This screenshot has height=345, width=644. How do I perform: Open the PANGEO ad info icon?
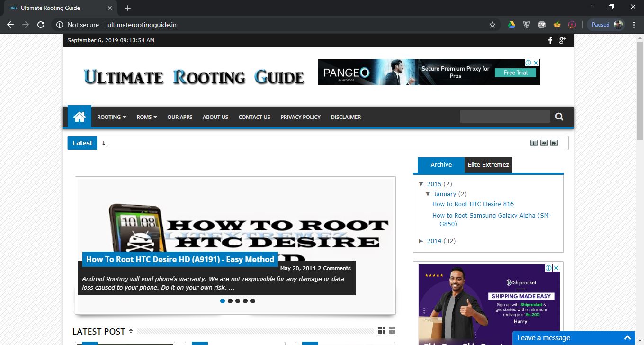pos(528,63)
